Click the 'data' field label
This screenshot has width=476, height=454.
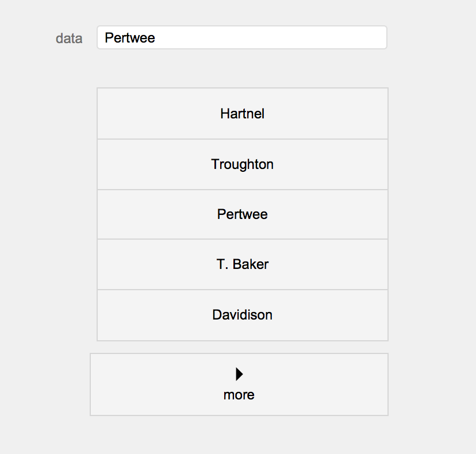tap(69, 39)
